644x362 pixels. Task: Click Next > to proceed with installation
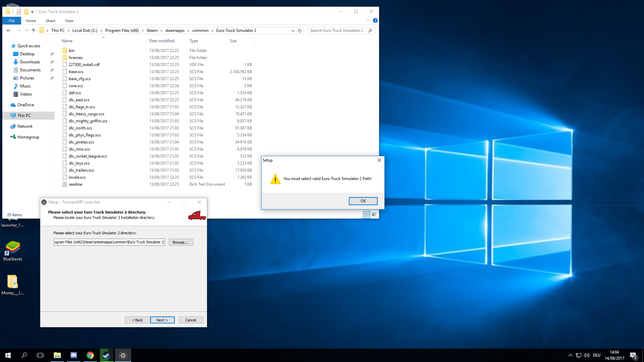coord(162,320)
